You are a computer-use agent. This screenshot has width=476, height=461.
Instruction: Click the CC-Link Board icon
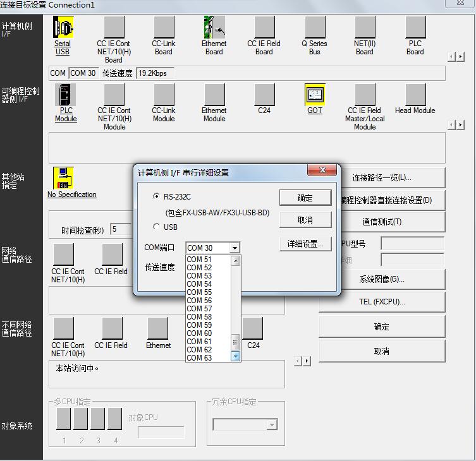tap(164, 28)
